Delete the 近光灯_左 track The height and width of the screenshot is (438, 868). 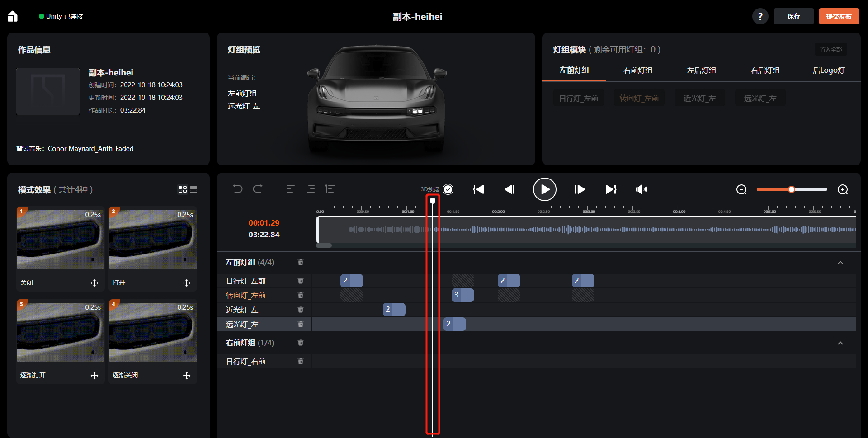301,310
